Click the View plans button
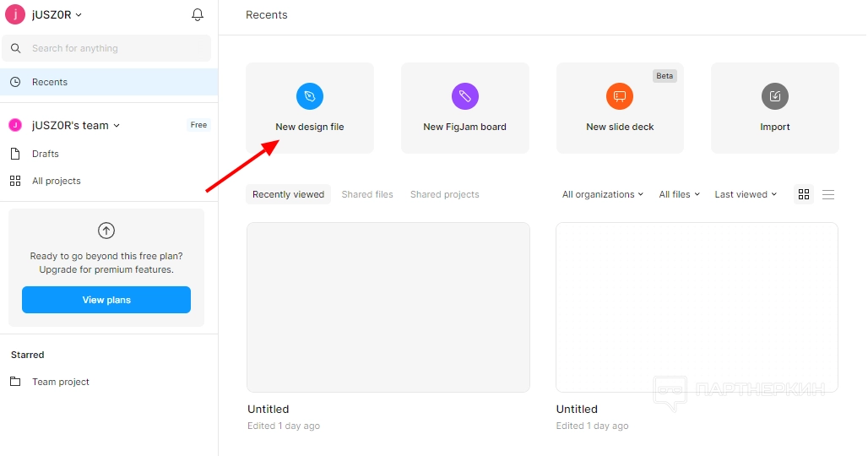 tap(106, 300)
